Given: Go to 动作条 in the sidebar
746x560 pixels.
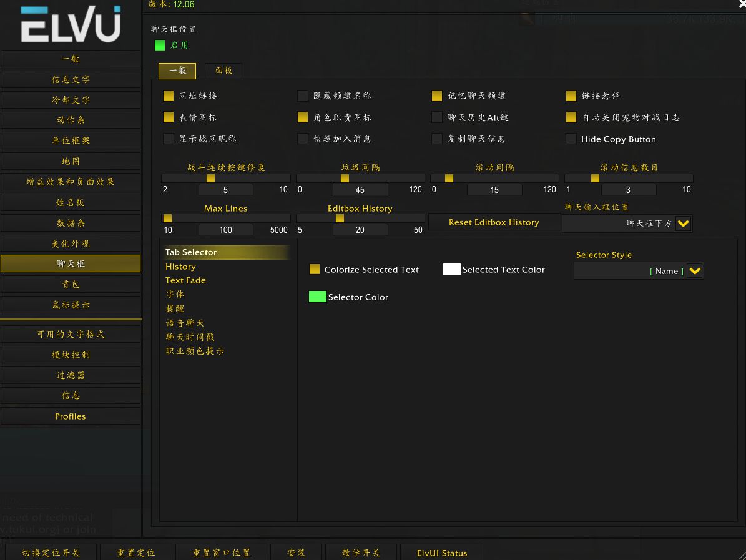Looking at the screenshot, I should tap(71, 120).
